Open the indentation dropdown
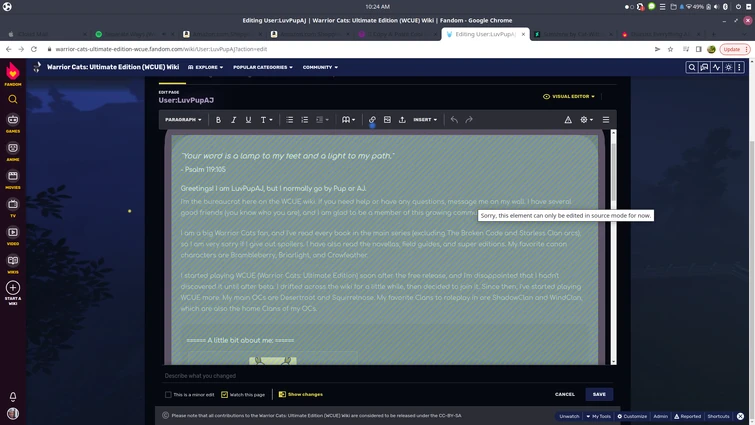The width and height of the screenshot is (755, 425). click(x=322, y=120)
